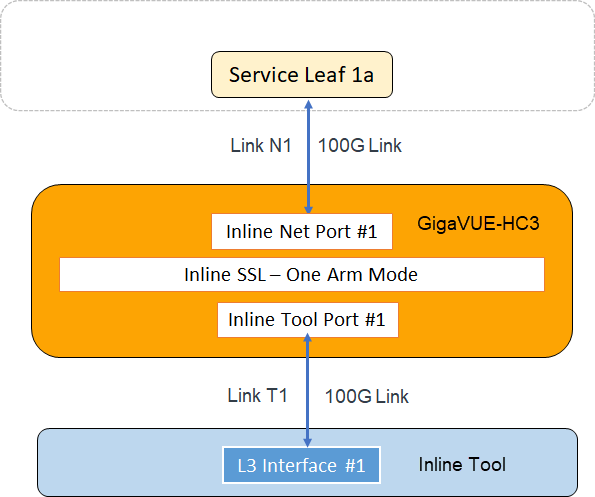
Task: Select the 100G Link label beside Link T1
Action: (367, 396)
